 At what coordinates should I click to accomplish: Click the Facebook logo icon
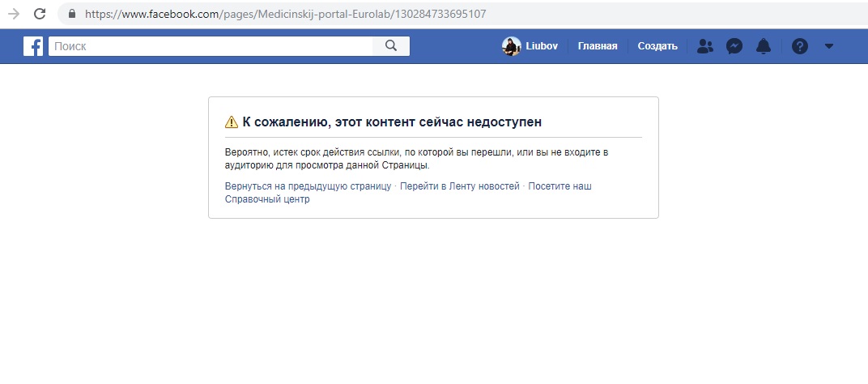click(x=33, y=46)
